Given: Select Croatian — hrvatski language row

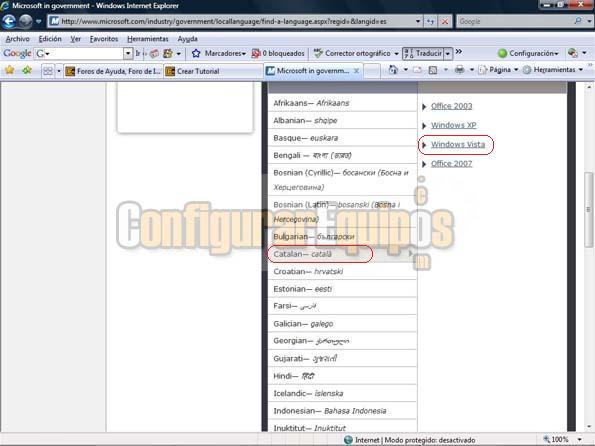Looking at the screenshot, I should (x=342, y=271).
